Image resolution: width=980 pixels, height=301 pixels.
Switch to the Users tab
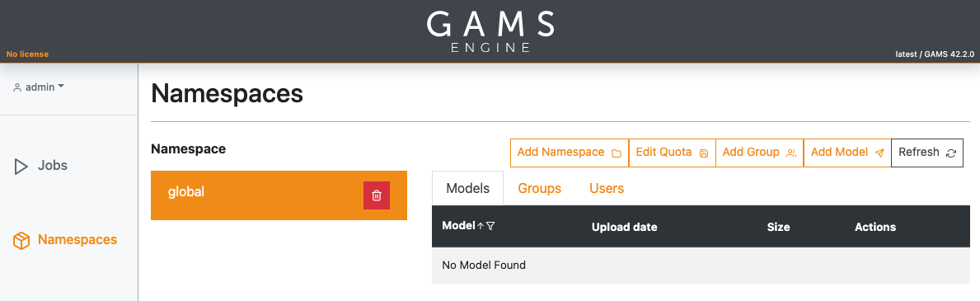click(607, 188)
